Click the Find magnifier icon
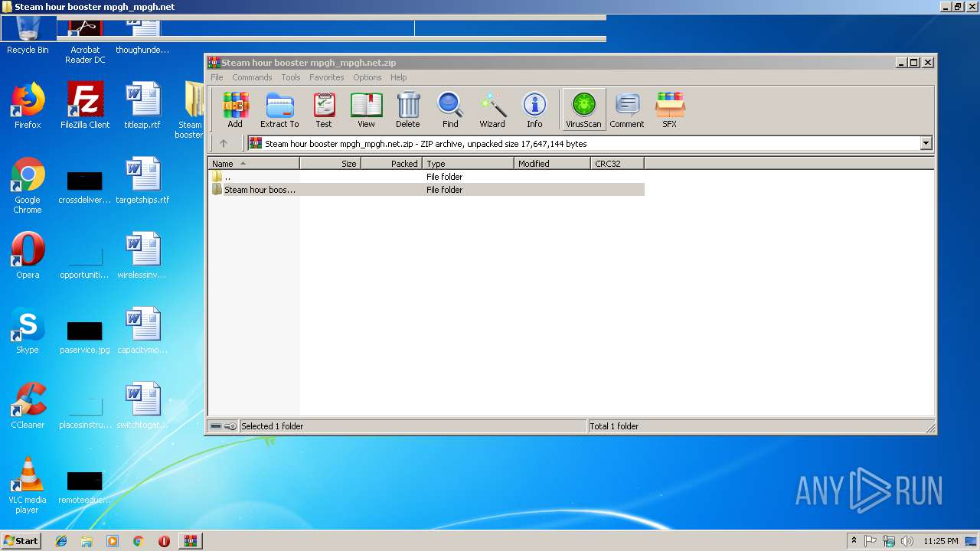This screenshot has height=551, width=980. pyautogui.click(x=450, y=109)
